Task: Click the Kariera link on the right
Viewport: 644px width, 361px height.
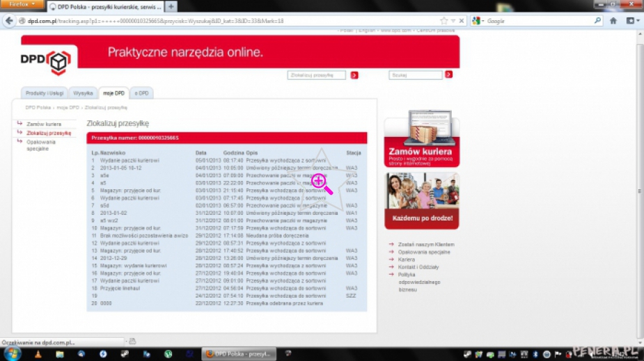Action: [407, 259]
